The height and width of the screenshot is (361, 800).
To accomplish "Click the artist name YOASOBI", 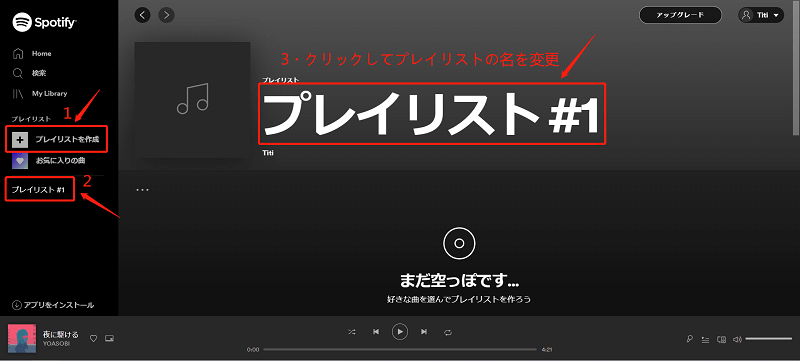I will [x=56, y=344].
